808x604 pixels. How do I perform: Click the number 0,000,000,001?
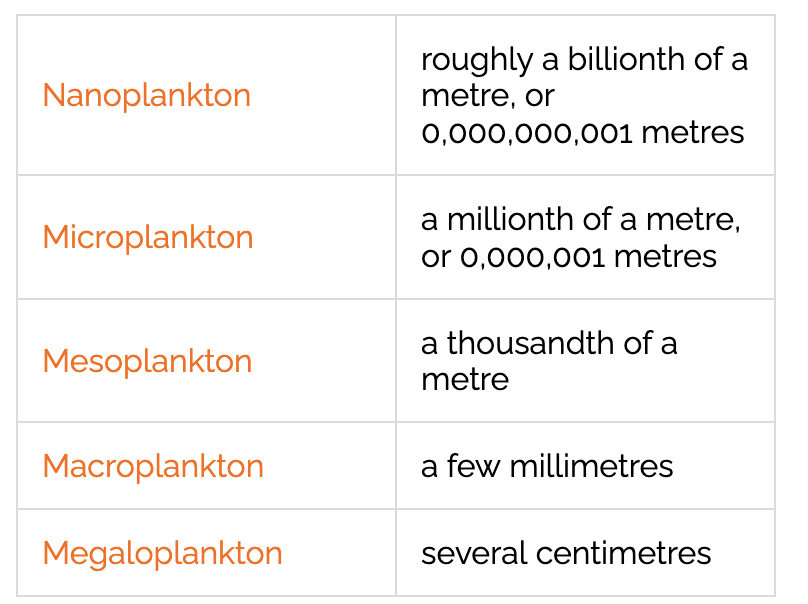point(525,133)
